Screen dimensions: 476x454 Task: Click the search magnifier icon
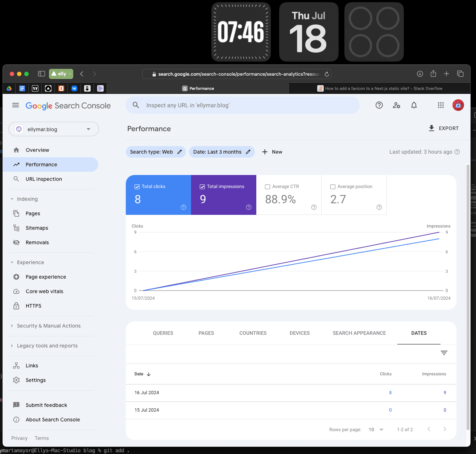pyautogui.click(x=136, y=105)
